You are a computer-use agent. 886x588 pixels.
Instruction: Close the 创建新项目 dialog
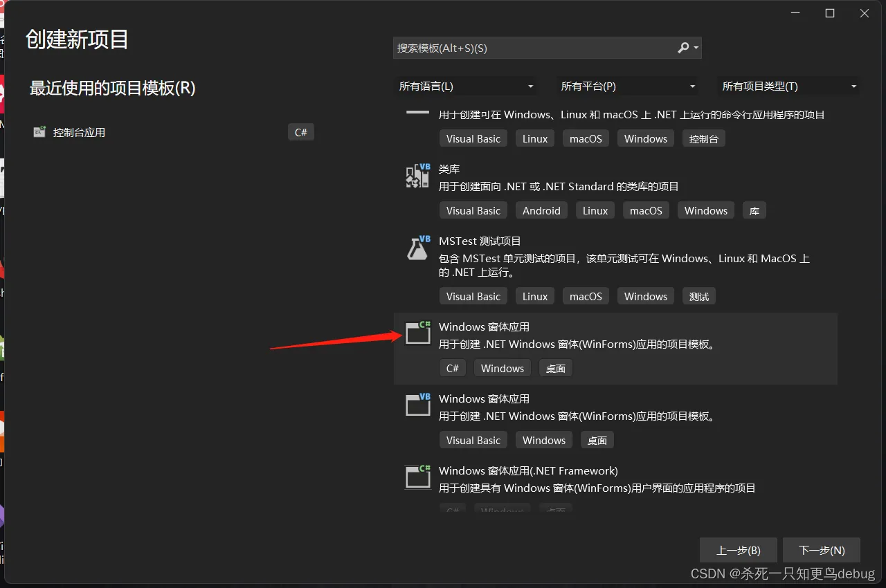(x=865, y=13)
